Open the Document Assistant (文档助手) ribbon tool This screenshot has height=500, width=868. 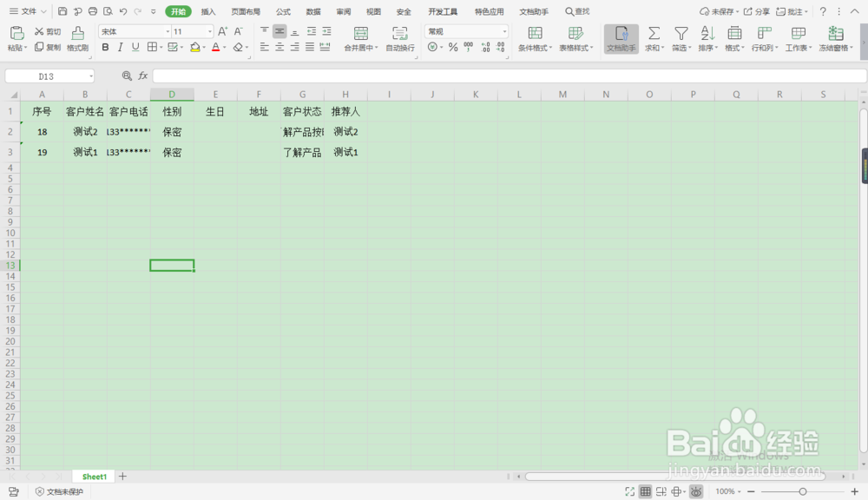(621, 39)
